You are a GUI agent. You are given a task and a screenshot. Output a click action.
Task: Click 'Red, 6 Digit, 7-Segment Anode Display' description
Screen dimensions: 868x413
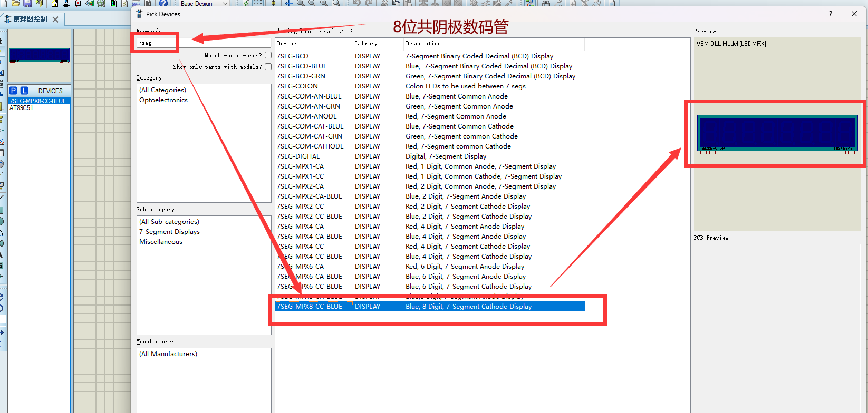pyautogui.click(x=465, y=267)
